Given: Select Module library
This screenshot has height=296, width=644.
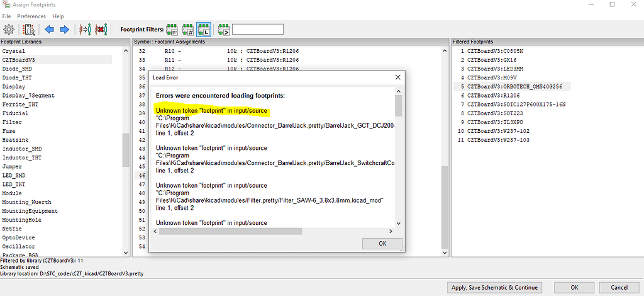Looking at the screenshot, I should (12, 193).
